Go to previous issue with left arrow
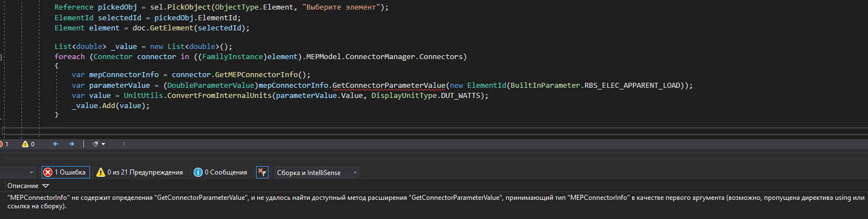Image resolution: width=868 pixels, height=219 pixels. (56, 144)
